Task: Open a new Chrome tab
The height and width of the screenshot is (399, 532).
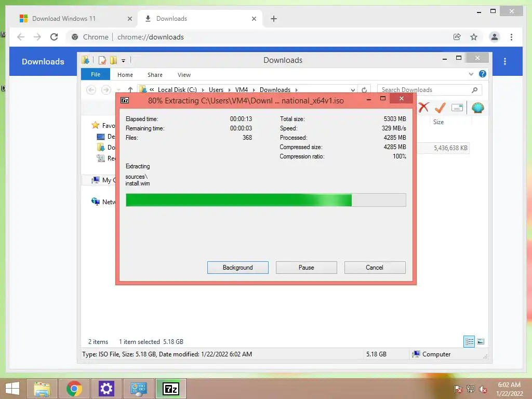Action: point(273,19)
